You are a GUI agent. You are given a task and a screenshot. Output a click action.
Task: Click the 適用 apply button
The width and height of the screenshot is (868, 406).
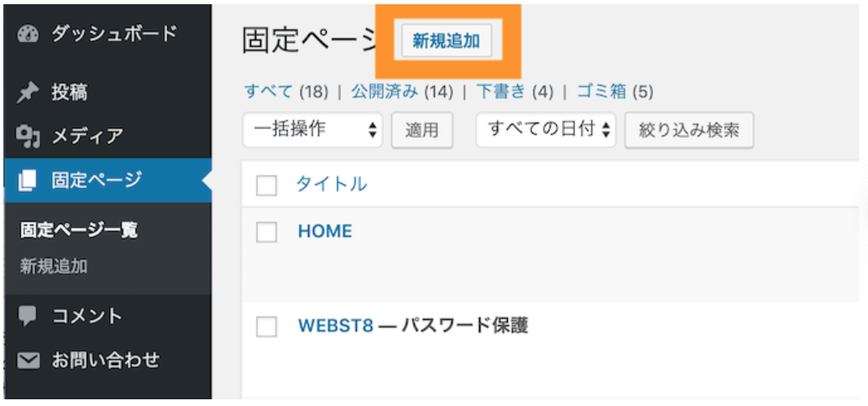(x=422, y=131)
